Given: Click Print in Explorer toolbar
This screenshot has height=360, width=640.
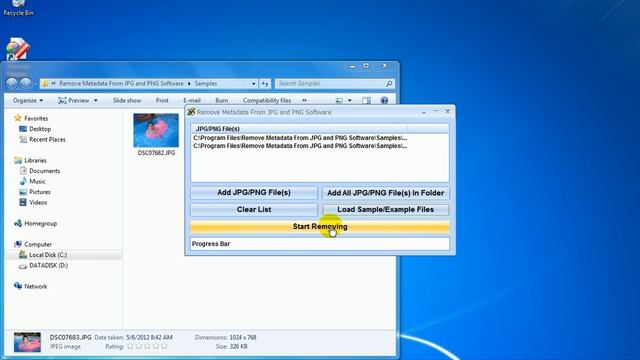Looking at the screenshot, I should [162, 100].
